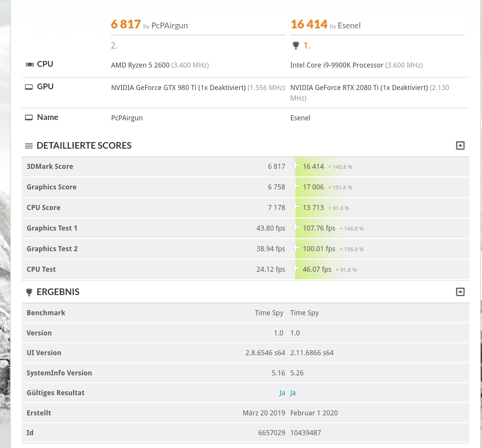The width and height of the screenshot is (482, 448).
Task: Click the plus icon in Graphics Test 2 row
Action: (x=295, y=248)
